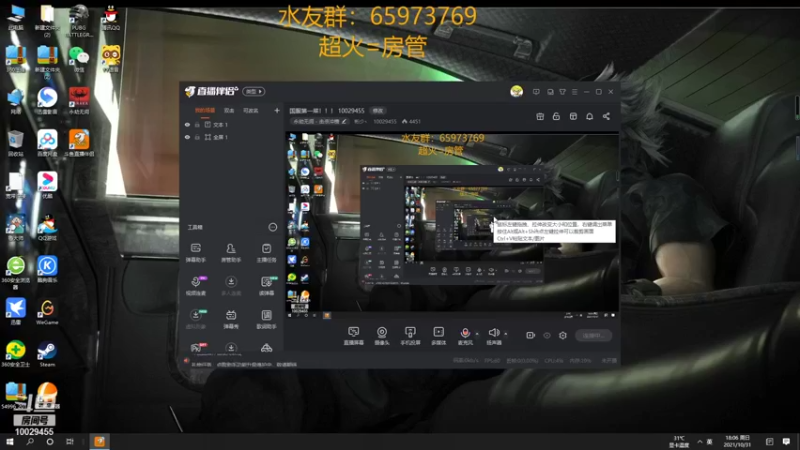This screenshot has height=450, width=800.
Task: Click the stream category label pill
Action: click(x=319, y=121)
